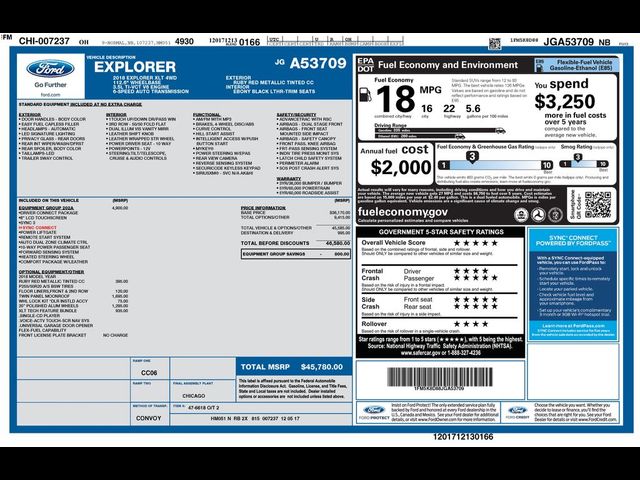Click 'Overall Vehicle Score' label
Screen dimensions: 640x480
[393, 242]
